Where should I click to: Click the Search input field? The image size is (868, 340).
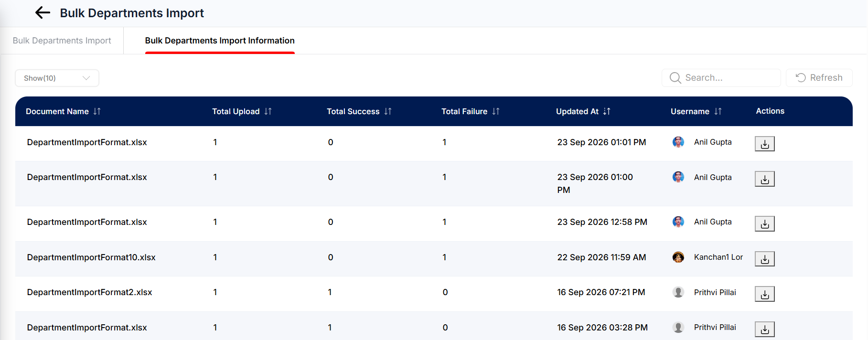pos(721,78)
